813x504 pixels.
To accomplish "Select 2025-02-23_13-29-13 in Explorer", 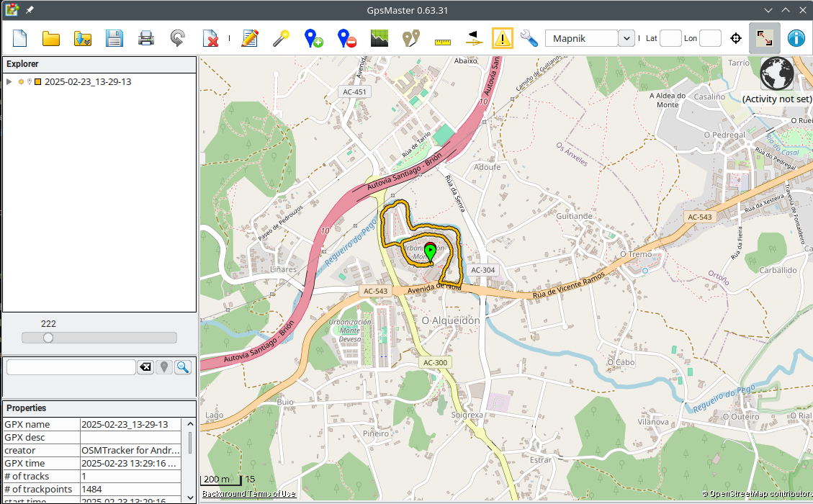I will (87, 82).
